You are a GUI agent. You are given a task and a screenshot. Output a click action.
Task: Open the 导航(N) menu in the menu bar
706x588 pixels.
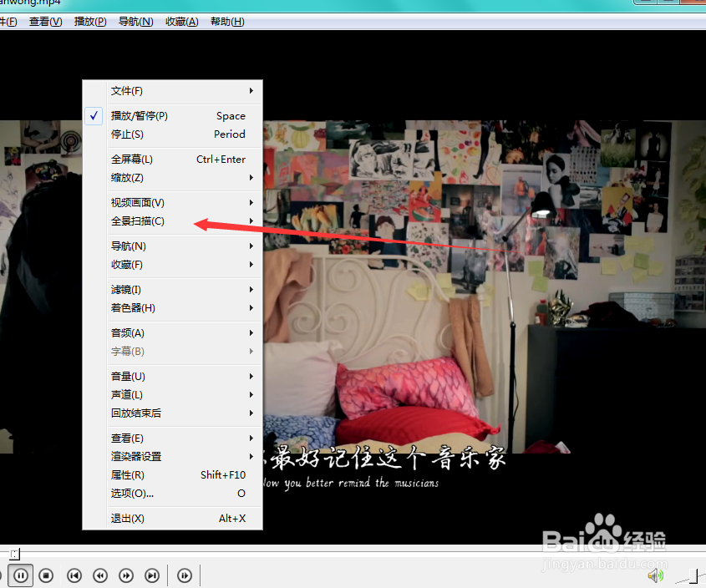point(135,22)
